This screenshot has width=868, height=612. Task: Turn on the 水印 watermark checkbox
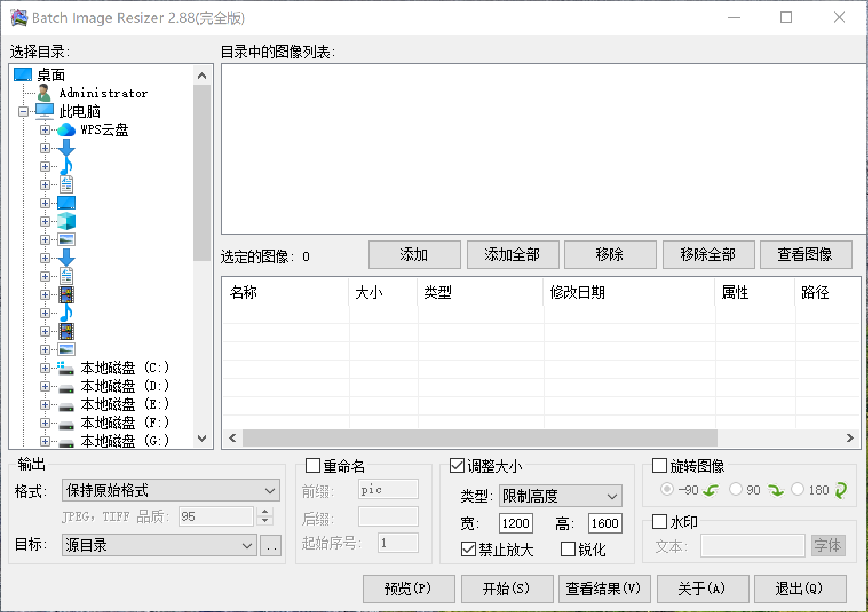click(660, 522)
